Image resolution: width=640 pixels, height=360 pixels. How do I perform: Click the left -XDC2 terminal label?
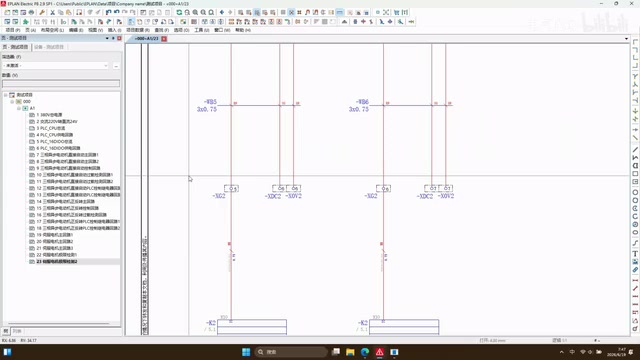[273, 196]
